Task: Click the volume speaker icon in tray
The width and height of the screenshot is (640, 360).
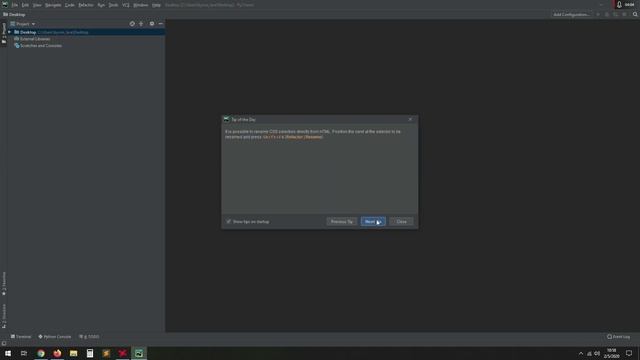Action: coord(597,353)
